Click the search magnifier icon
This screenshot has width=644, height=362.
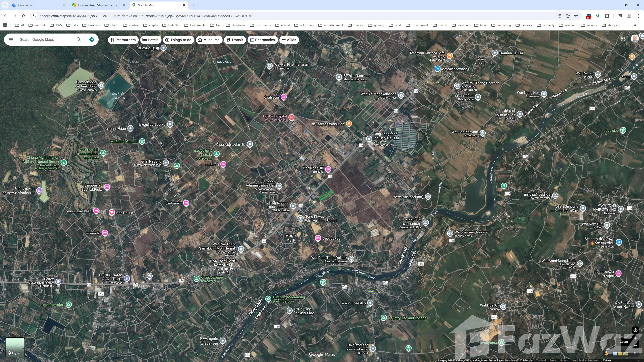pos(79,40)
